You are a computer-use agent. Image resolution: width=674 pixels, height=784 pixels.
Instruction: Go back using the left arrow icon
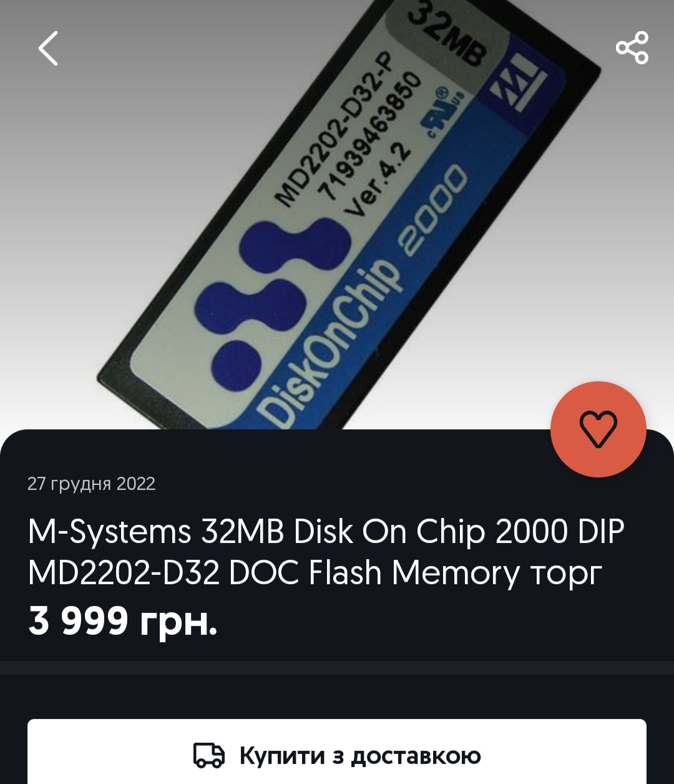coord(48,48)
